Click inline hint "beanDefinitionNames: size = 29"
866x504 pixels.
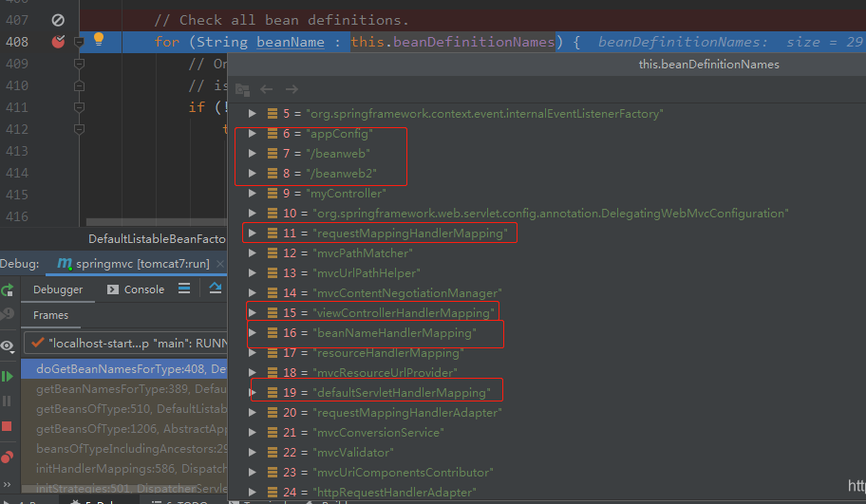coord(731,42)
